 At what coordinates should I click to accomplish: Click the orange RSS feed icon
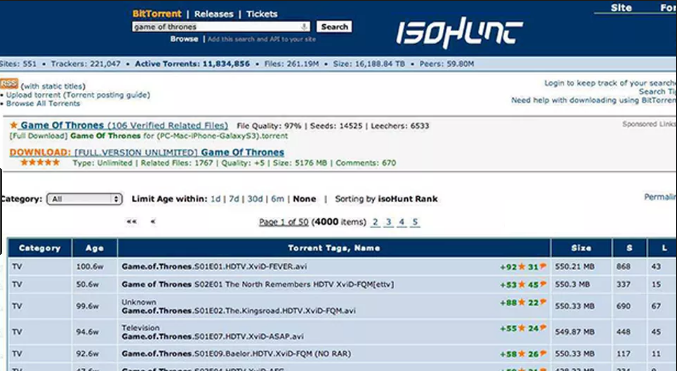click(9, 83)
